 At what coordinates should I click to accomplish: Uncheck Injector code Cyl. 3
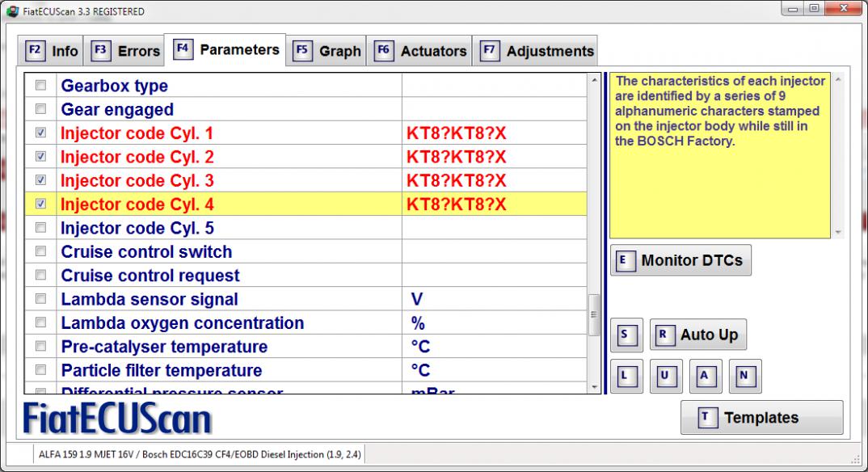(40, 180)
